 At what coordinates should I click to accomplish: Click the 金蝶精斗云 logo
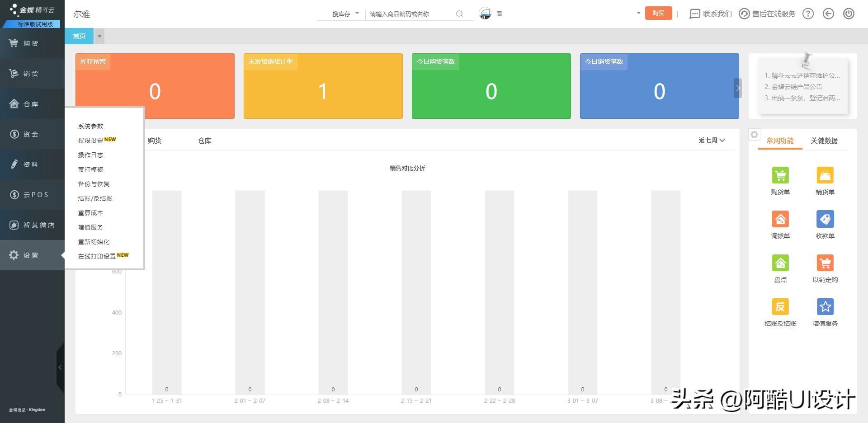click(x=32, y=10)
